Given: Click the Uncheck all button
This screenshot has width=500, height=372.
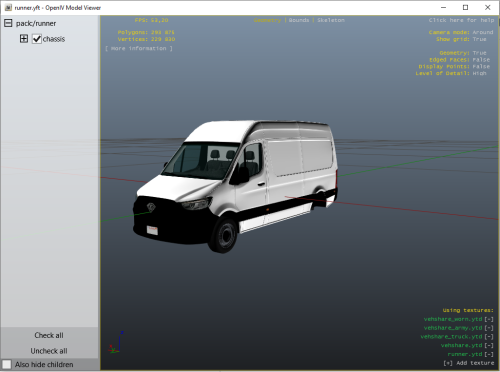Looking at the screenshot, I should tap(49, 351).
